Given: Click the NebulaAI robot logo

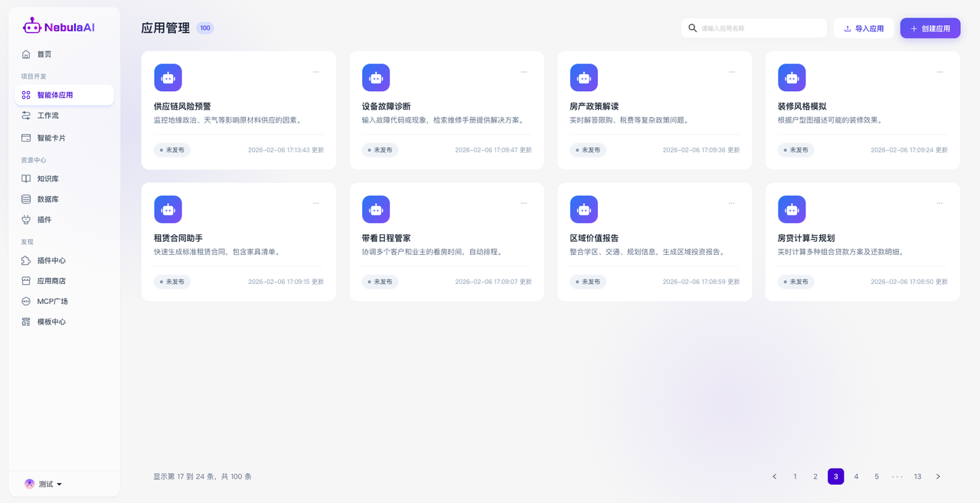Looking at the screenshot, I should 31,27.
